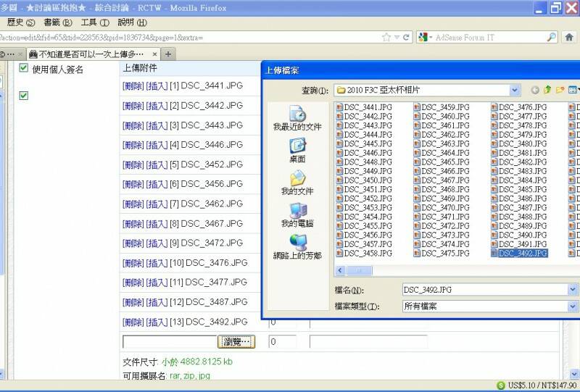Open 桌面 shortcut in the upload dialog
Viewport: 580px width, 392px height.
coord(297,151)
